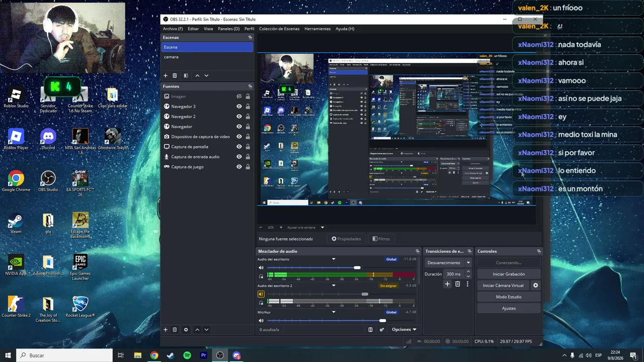Move scene down in Escenas list

[x=206, y=75]
